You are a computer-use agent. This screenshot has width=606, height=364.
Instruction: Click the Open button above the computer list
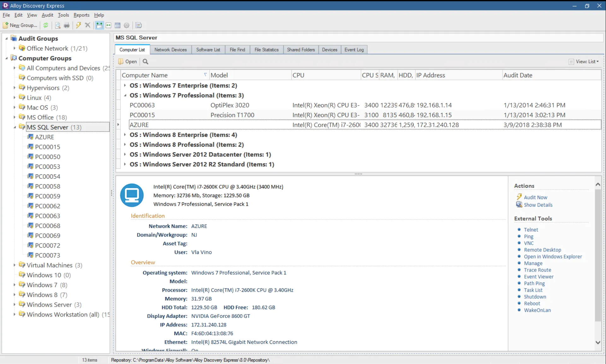pyautogui.click(x=127, y=61)
